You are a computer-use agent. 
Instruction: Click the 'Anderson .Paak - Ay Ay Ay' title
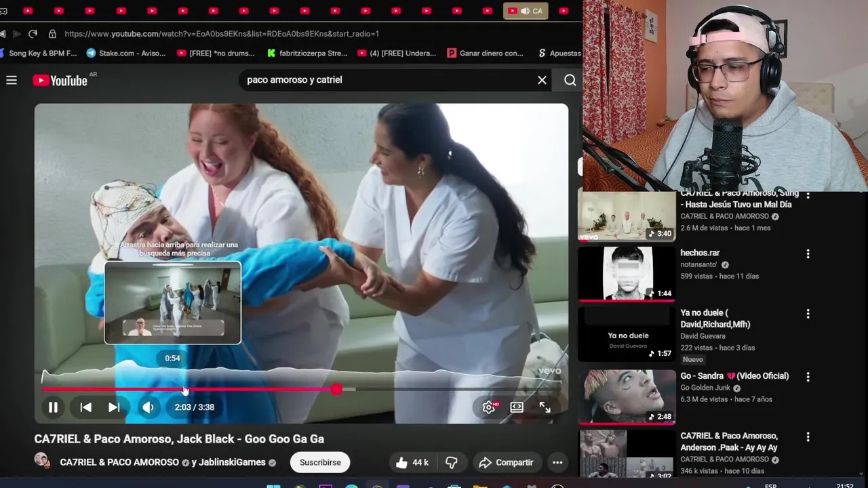click(x=729, y=442)
